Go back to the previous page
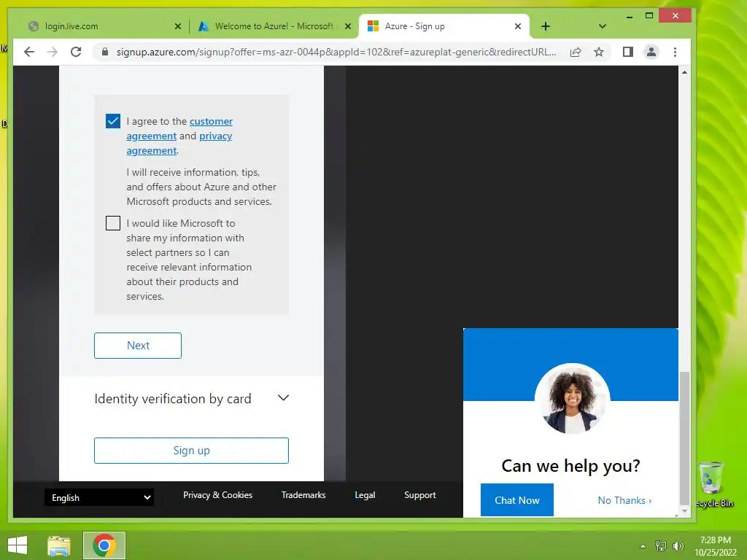This screenshot has height=560, width=747. pyautogui.click(x=29, y=52)
